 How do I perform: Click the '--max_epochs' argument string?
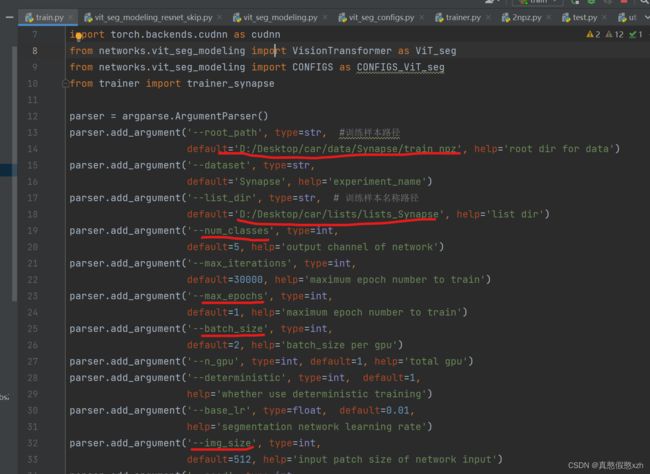pos(227,297)
